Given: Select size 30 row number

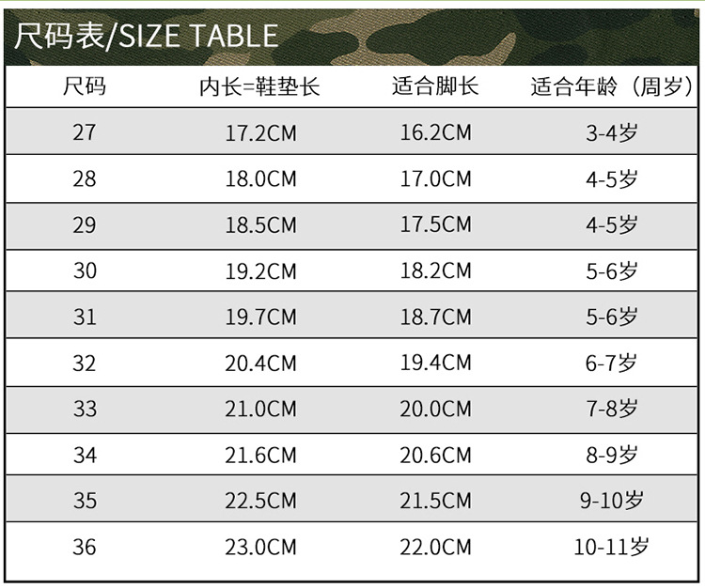Looking at the screenshot, I should point(85,271).
